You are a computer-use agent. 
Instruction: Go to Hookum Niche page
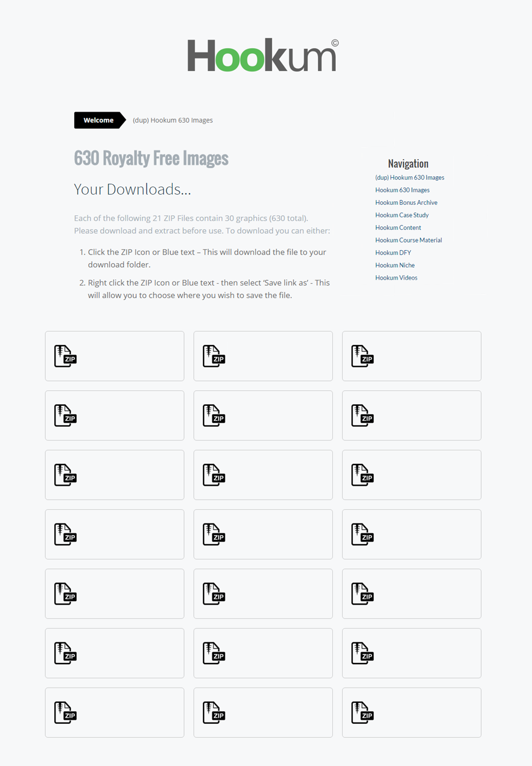tap(395, 265)
